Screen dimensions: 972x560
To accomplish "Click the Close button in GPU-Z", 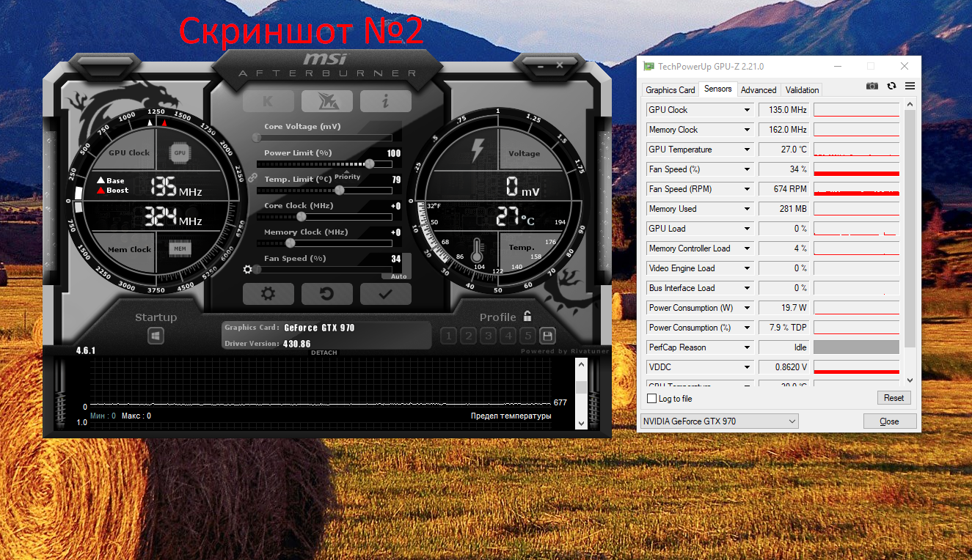I will pos(889,421).
